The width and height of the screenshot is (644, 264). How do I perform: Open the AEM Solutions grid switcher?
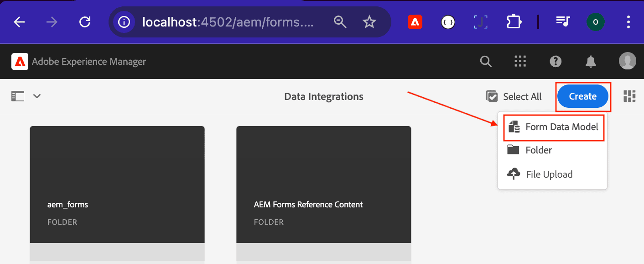click(520, 61)
